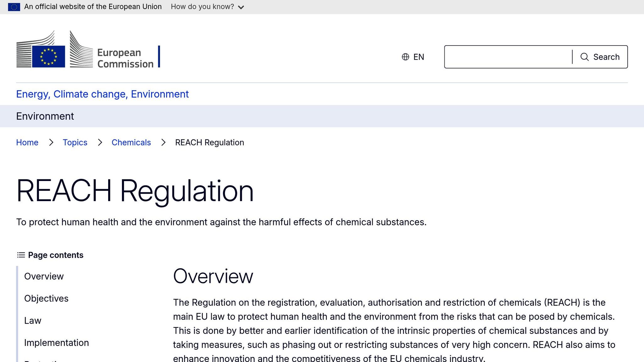
Task: Click the breadcrumb arrow after Home
Action: click(x=51, y=142)
